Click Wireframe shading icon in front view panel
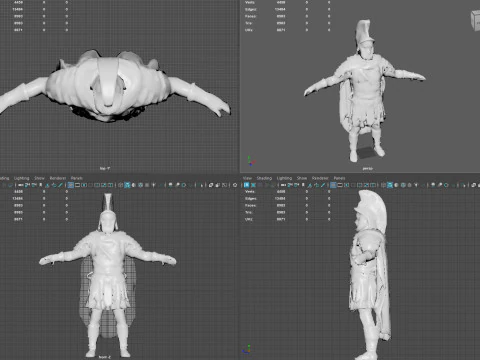Image resolution: width=480 pixels, height=360 pixels. tap(120, 185)
